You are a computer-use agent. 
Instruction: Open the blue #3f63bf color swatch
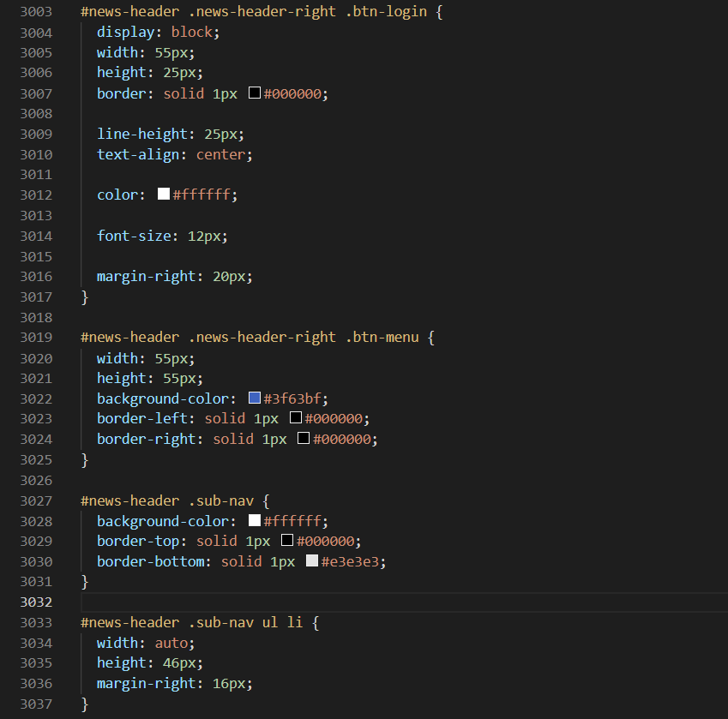(255, 398)
